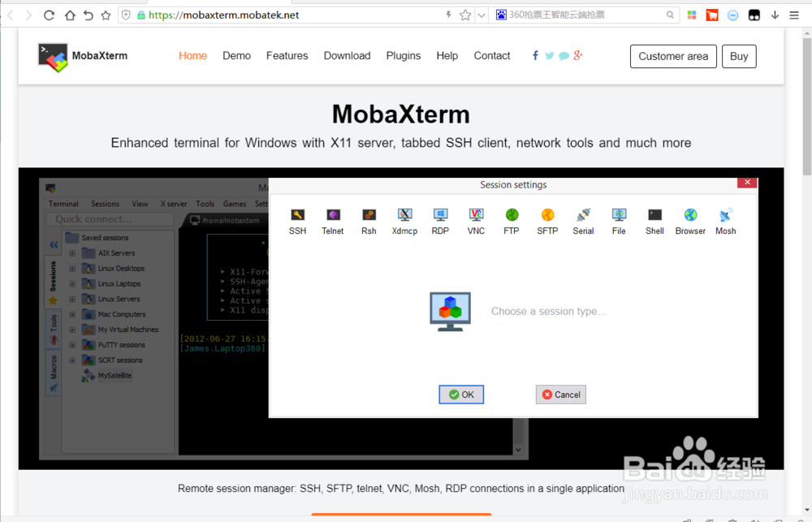Click the search magnifier icon
Screen dimensions: 812x522
click(x=670, y=15)
